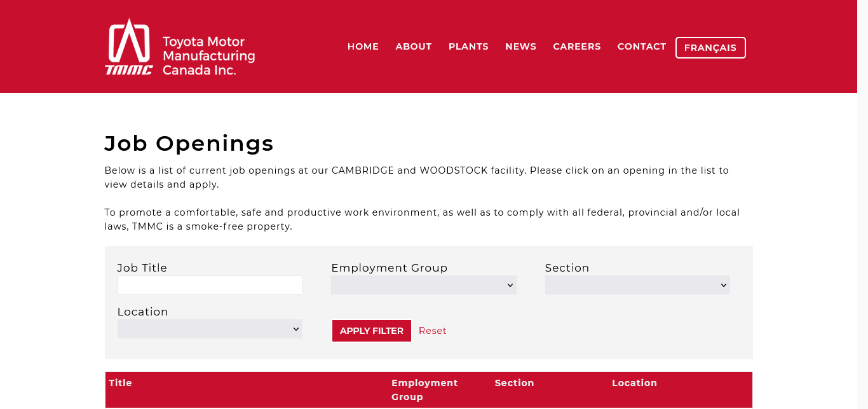The image size is (868, 409).
Task: Open the Section dropdown filter
Action: coord(637,285)
